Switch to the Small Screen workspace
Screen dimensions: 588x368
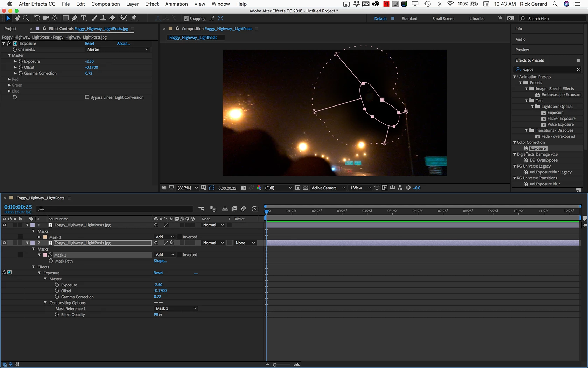[443, 19]
